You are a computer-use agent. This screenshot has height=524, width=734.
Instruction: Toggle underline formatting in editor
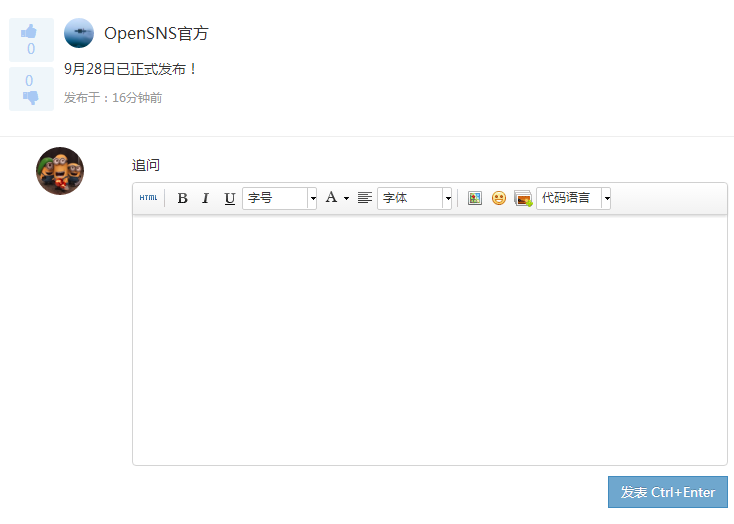click(229, 198)
